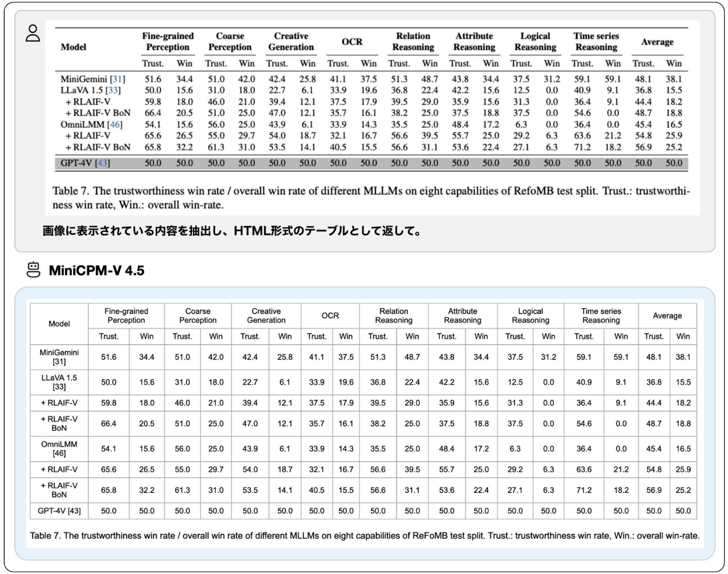Click the 65.8 cell in the response table
Viewport: 728px width, 574px height.
[x=109, y=490]
